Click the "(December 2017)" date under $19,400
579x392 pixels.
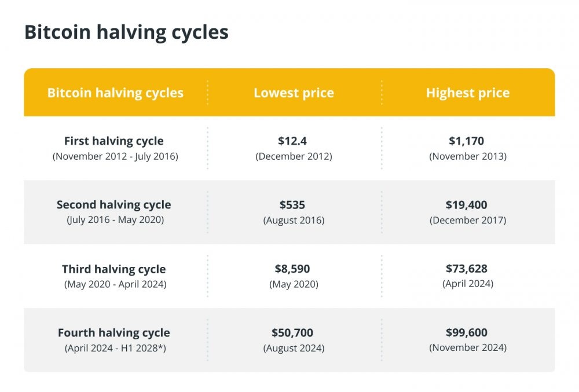[x=468, y=220]
